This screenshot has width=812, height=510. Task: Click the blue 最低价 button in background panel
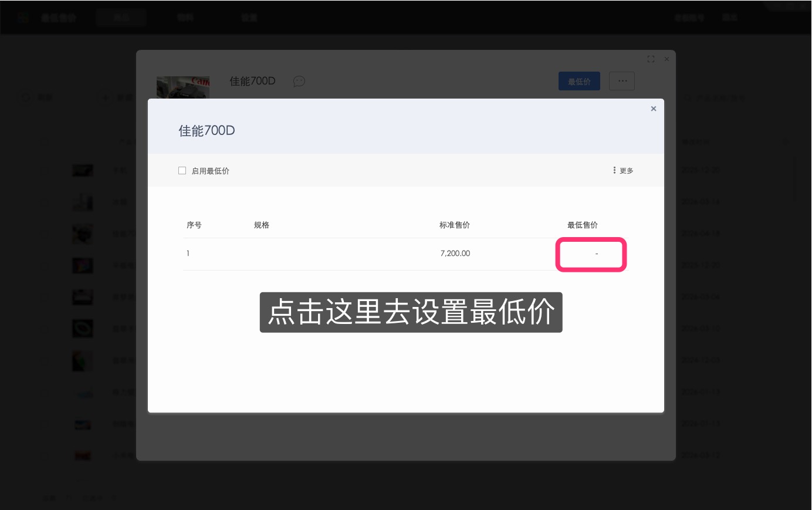click(x=579, y=82)
